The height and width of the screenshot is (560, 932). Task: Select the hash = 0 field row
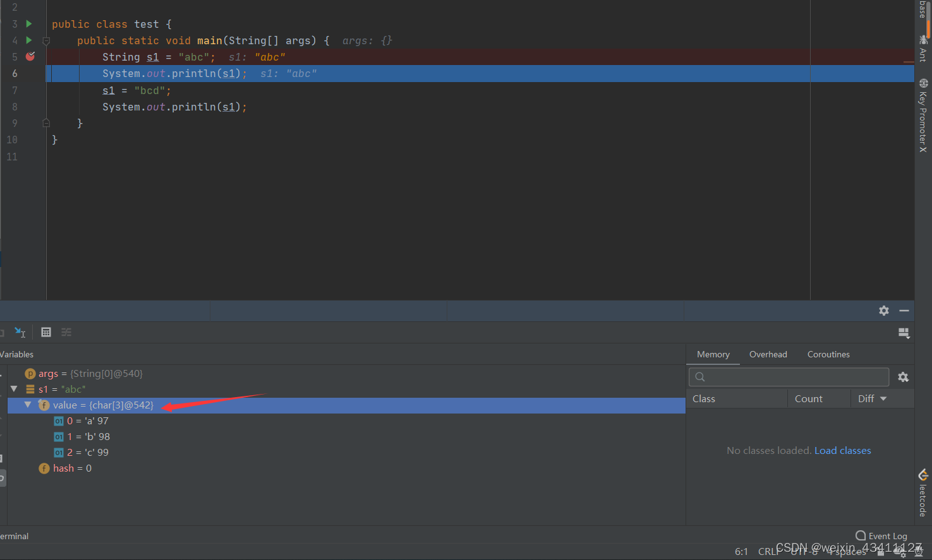pyautogui.click(x=346, y=468)
